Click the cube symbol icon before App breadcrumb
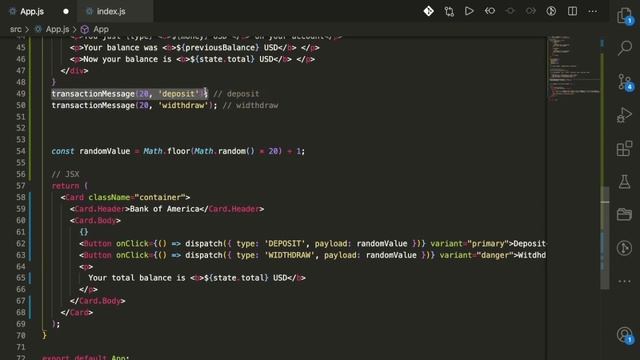This screenshot has height=360, width=640. pos(84,29)
